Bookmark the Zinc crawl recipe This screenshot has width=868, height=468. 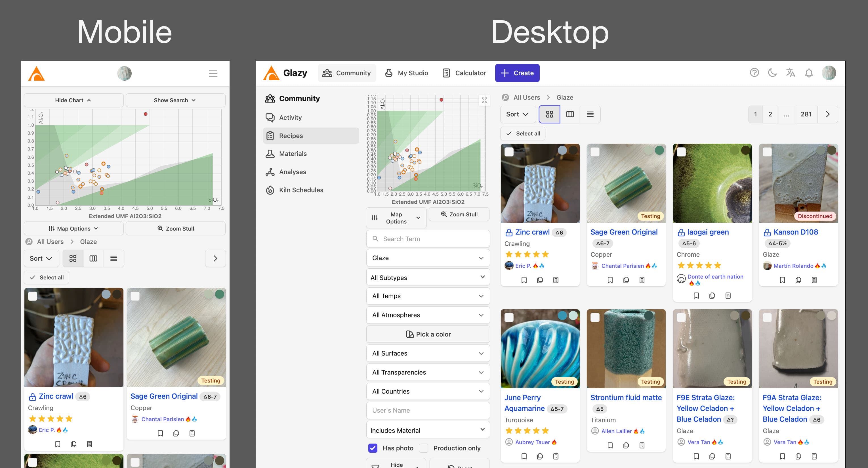(524, 280)
